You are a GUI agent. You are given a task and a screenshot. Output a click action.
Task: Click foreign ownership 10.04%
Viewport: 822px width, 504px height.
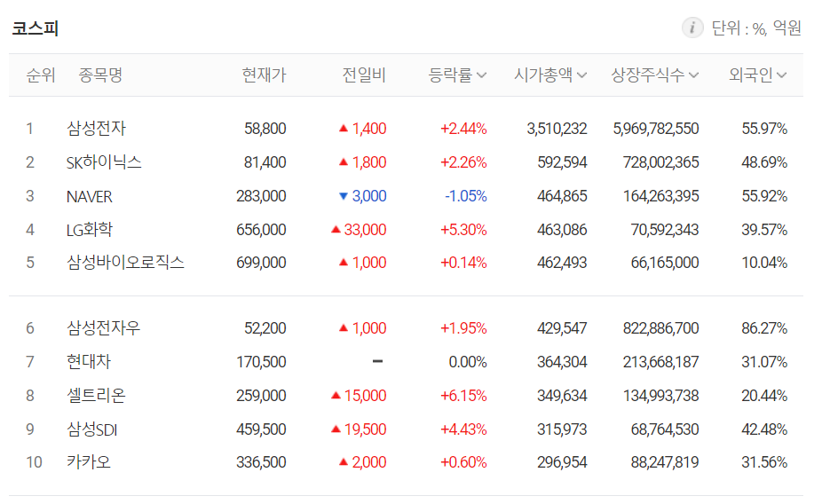point(764,263)
